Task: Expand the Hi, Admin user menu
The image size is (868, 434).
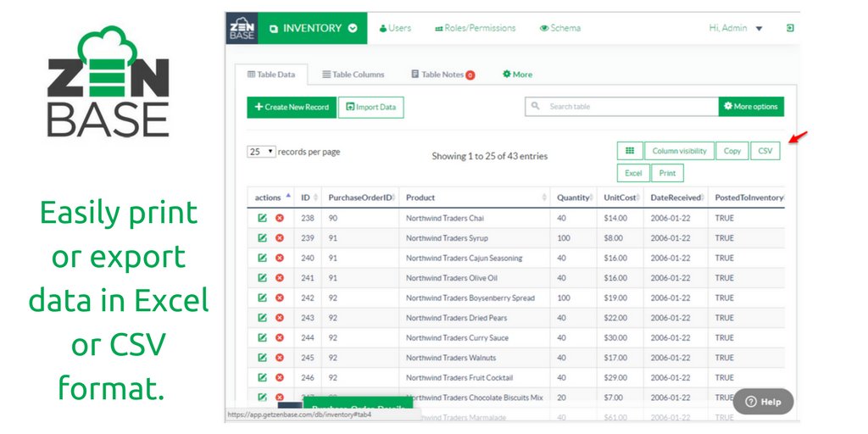Action: coord(736,28)
